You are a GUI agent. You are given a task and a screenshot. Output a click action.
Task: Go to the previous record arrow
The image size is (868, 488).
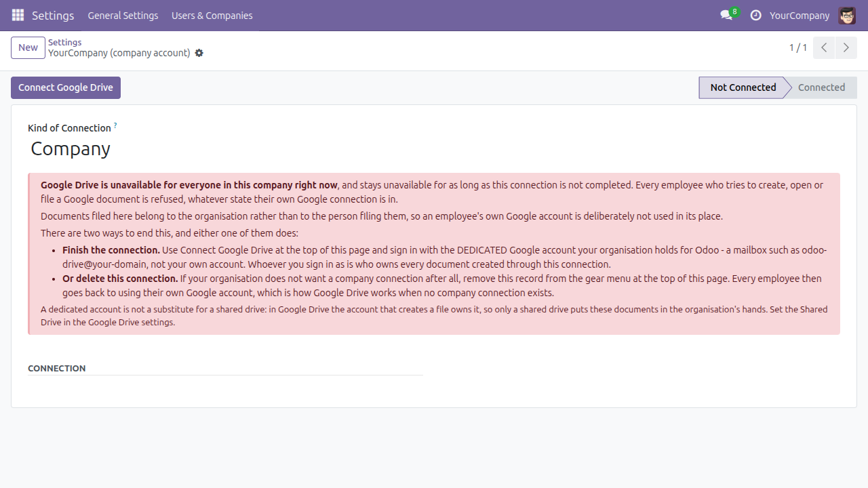point(824,47)
